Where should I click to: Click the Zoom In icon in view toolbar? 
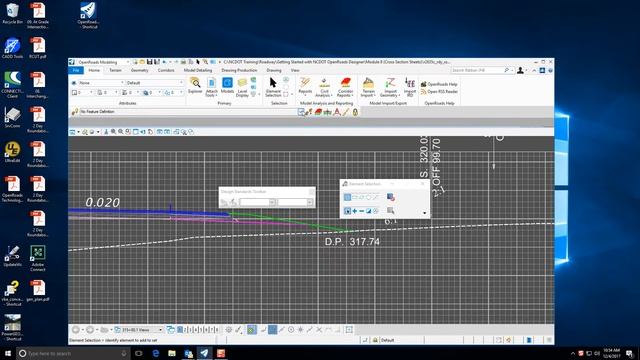click(x=113, y=132)
